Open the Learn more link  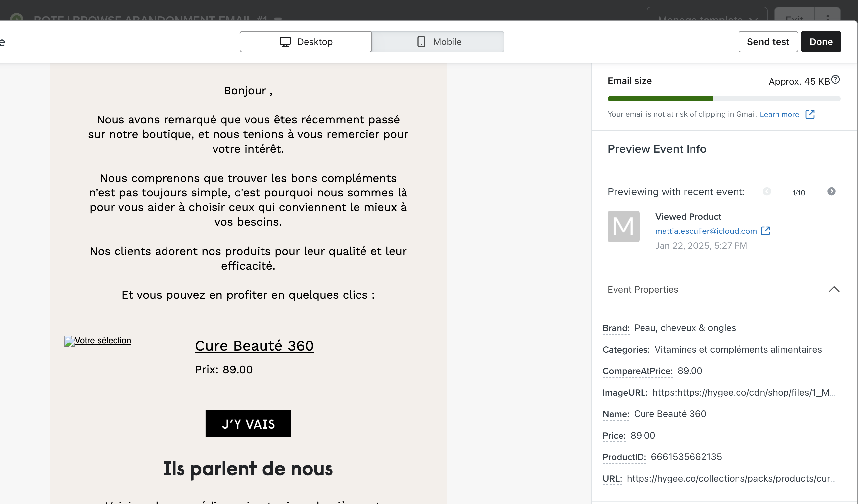(779, 115)
